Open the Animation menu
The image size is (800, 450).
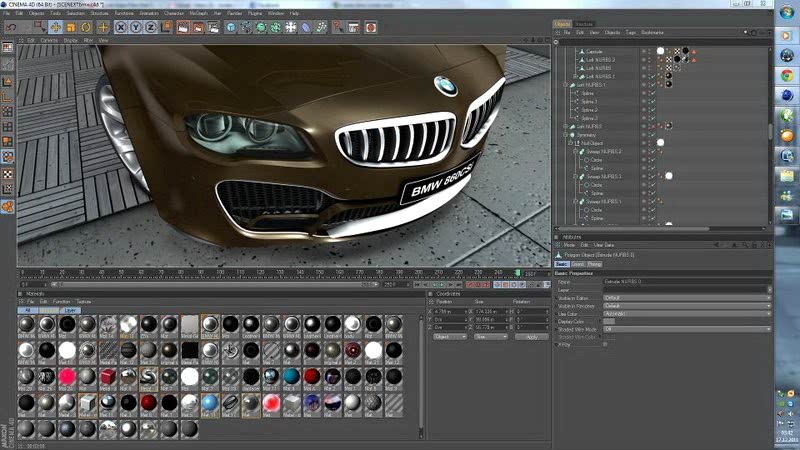click(x=149, y=13)
